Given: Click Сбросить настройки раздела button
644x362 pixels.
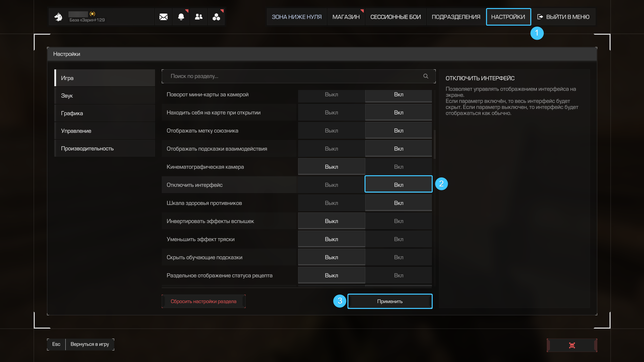Looking at the screenshot, I should tap(203, 301).
